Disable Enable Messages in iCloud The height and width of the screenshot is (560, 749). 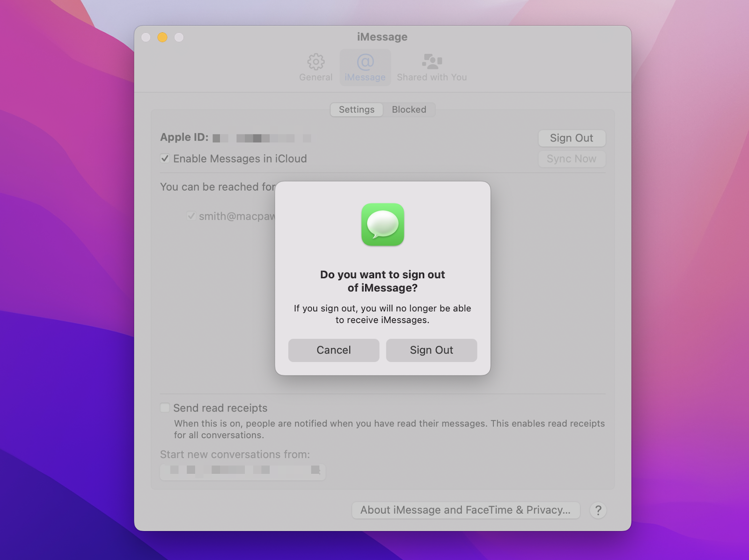164,159
